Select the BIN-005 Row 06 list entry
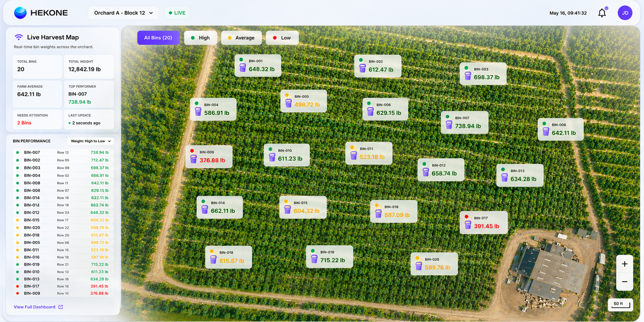 pos(63,242)
